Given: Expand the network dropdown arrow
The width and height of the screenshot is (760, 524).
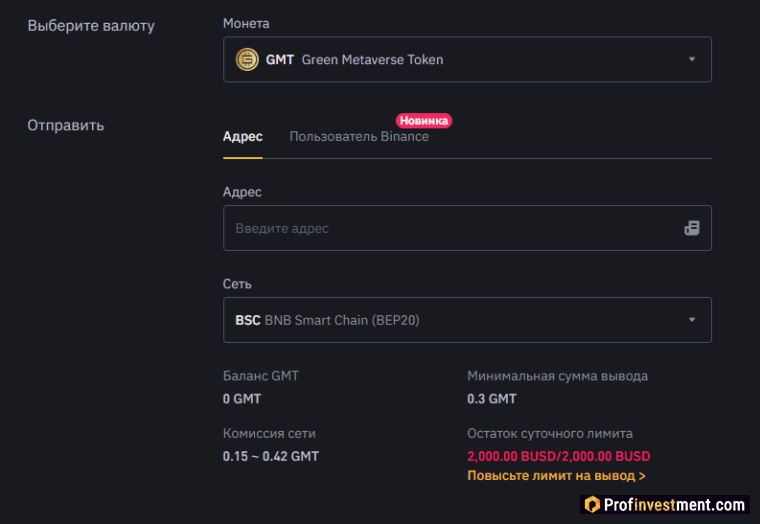Looking at the screenshot, I should coord(692,320).
